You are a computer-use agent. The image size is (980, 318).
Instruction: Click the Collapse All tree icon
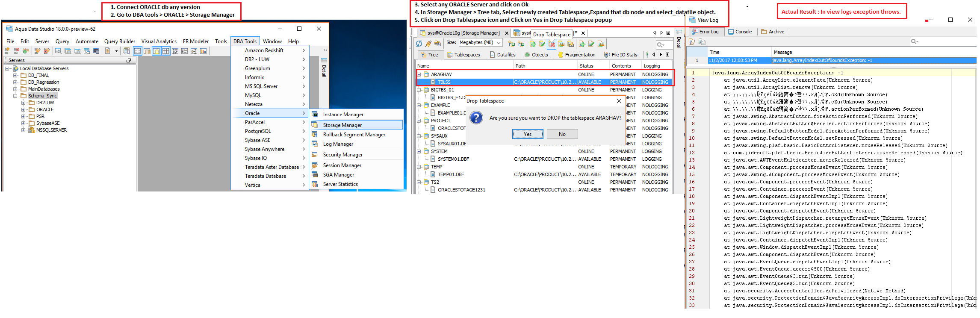coord(521,44)
